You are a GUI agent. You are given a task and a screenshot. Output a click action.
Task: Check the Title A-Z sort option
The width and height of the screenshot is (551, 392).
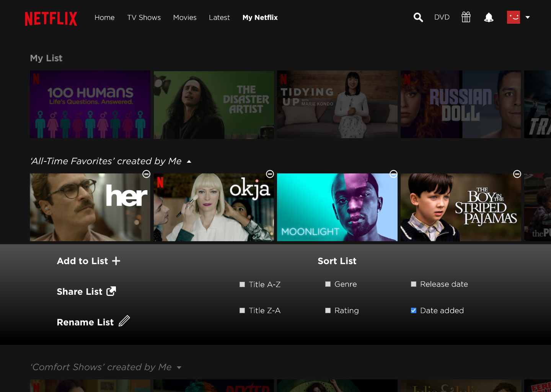coord(242,284)
